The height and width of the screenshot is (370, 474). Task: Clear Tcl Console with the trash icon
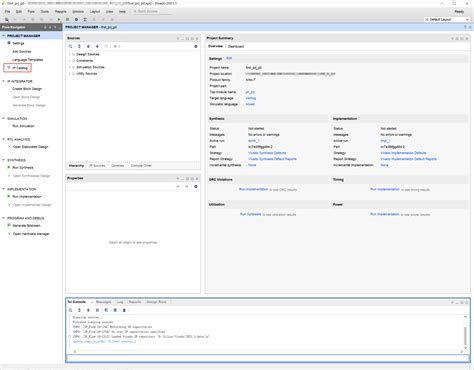(124, 310)
